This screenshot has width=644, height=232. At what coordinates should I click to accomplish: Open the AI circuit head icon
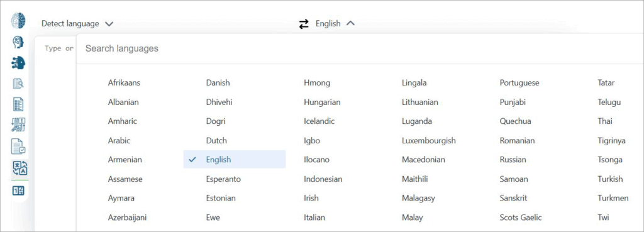click(x=18, y=63)
